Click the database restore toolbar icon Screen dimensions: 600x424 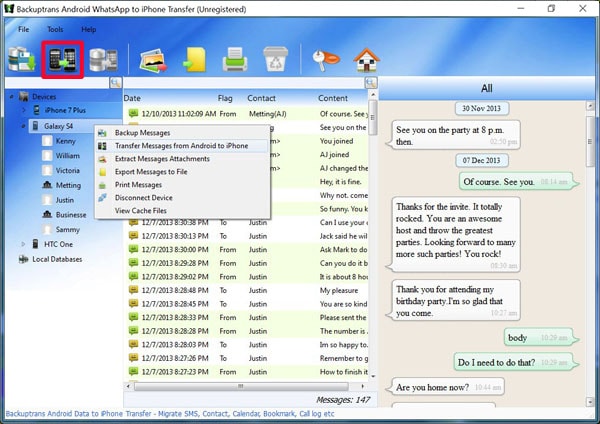(x=102, y=59)
